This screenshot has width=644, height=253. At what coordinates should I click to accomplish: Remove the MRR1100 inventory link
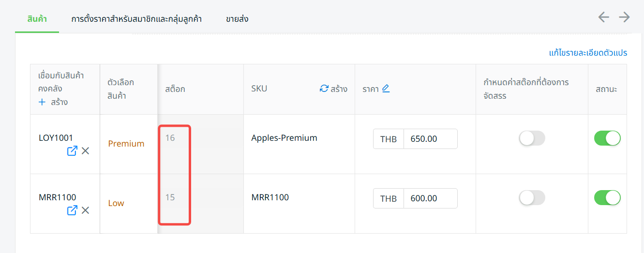(85, 210)
